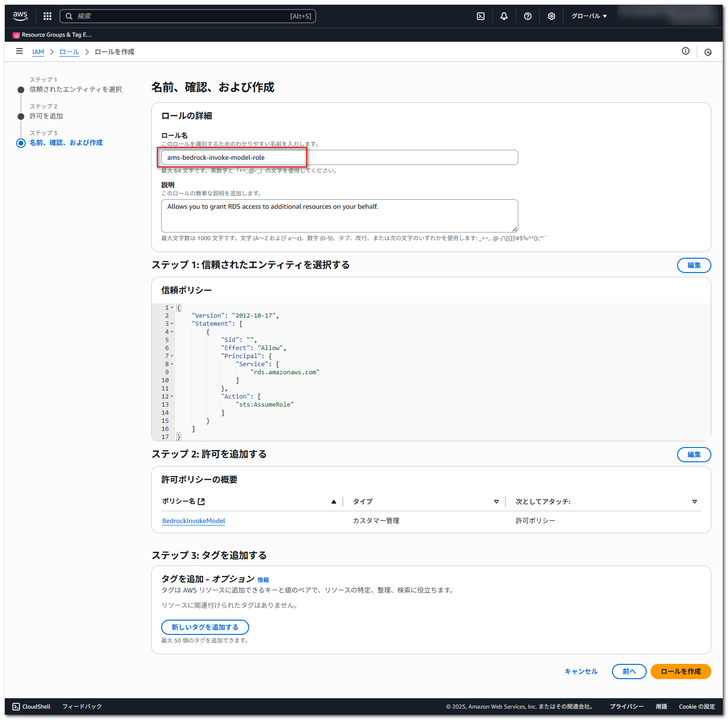
Task: Open the info panel icon
Action: click(x=686, y=51)
